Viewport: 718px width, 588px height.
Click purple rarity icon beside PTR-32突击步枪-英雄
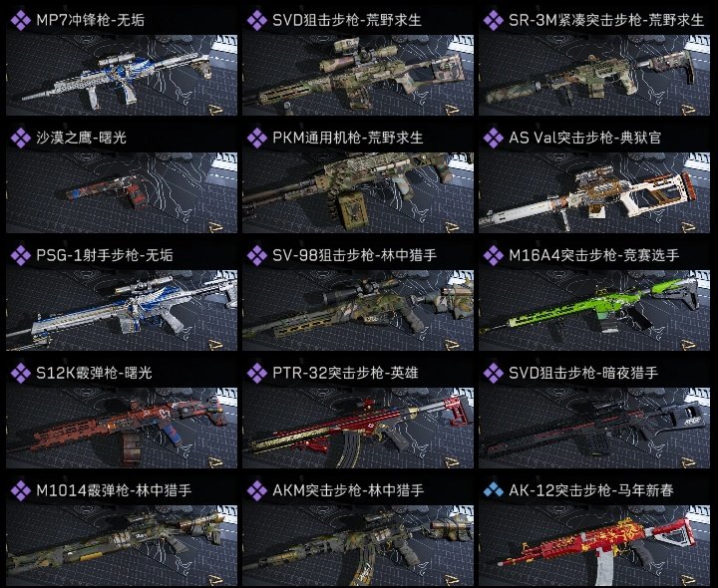point(257,374)
